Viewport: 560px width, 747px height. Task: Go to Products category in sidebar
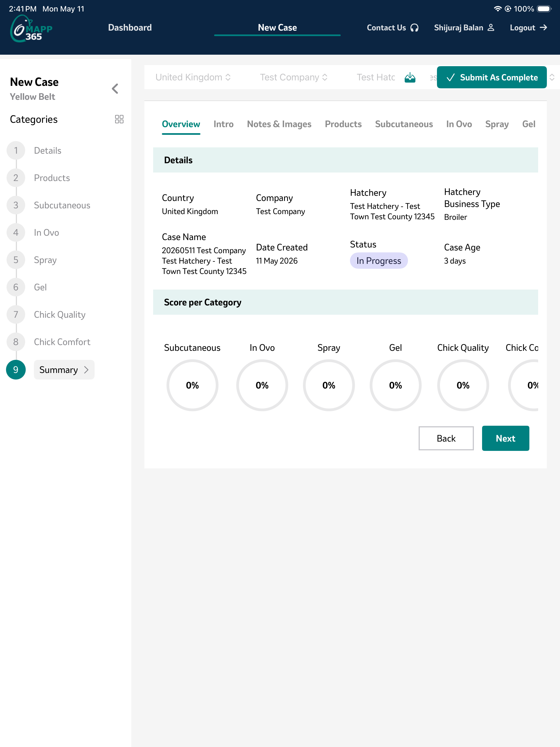pos(52,178)
